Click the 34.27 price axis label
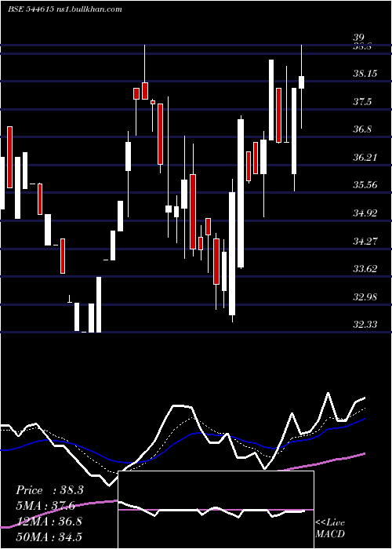392x549 pixels. 365,242
